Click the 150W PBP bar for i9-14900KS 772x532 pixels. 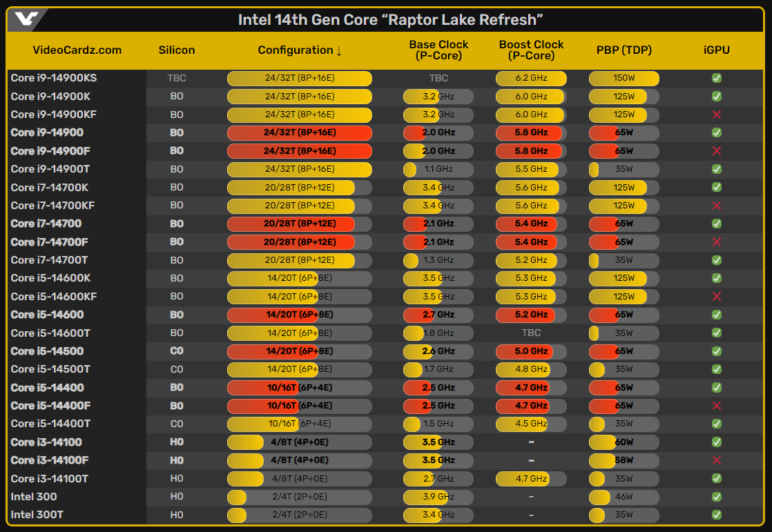click(624, 78)
